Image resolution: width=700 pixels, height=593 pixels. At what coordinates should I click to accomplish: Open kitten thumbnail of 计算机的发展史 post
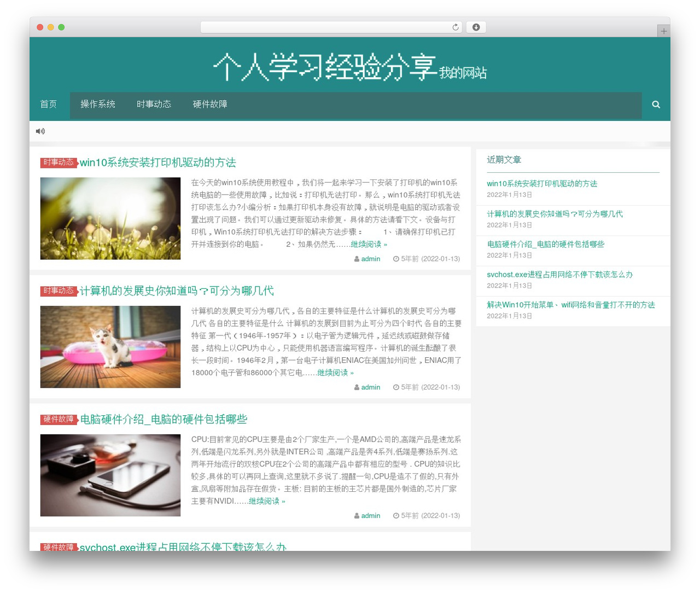[110, 347]
